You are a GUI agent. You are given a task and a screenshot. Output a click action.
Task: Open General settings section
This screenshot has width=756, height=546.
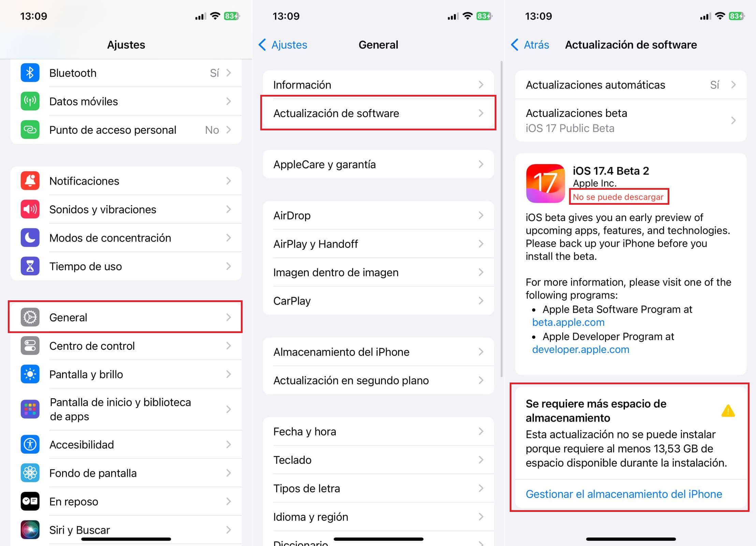126,317
